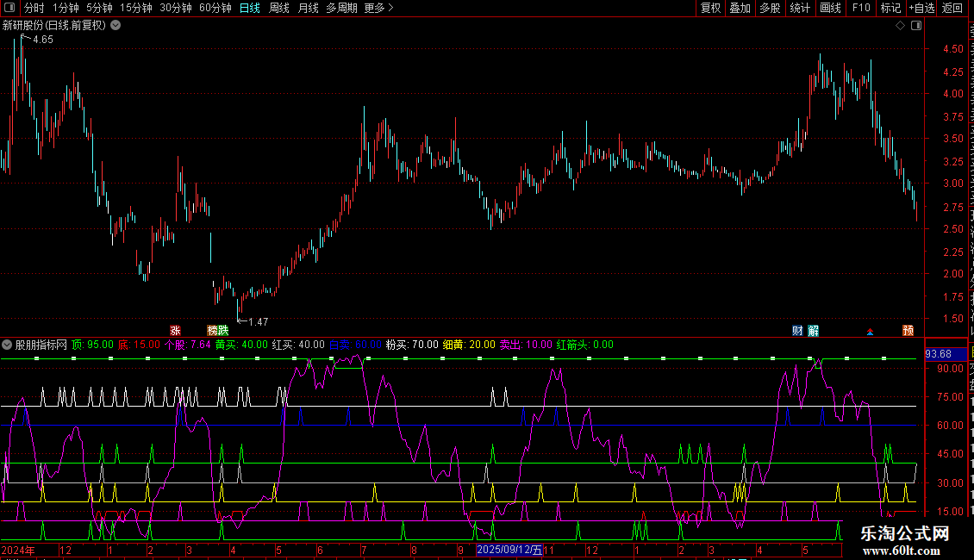Click the 榜 event marker
Image resolution: width=974 pixels, height=560 pixels.
point(212,330)
